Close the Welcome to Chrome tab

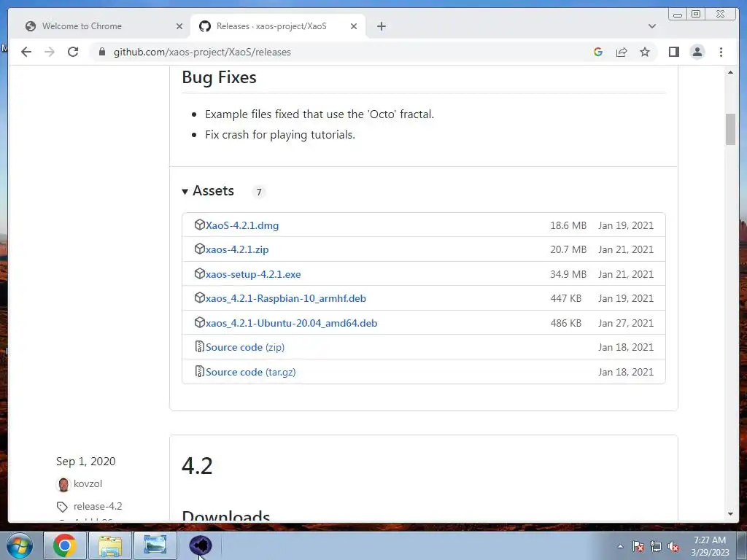(x=179, y=26)
